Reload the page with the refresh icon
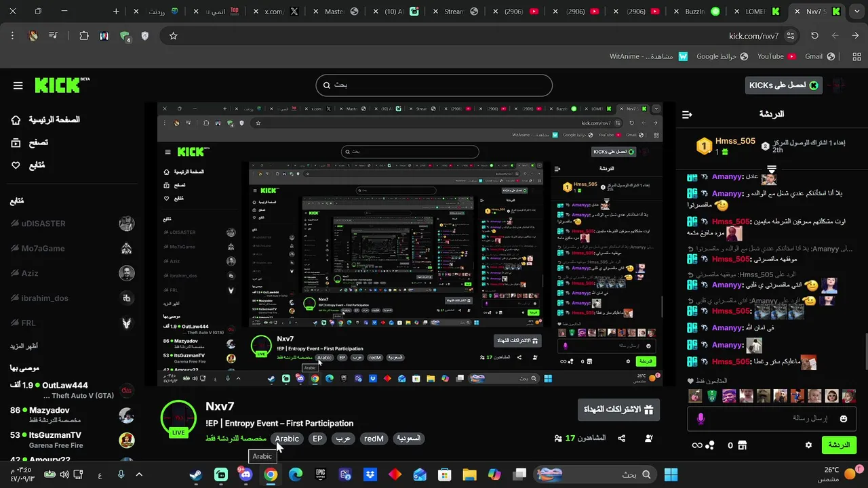 pyautogui.click(x=814, y=36)
